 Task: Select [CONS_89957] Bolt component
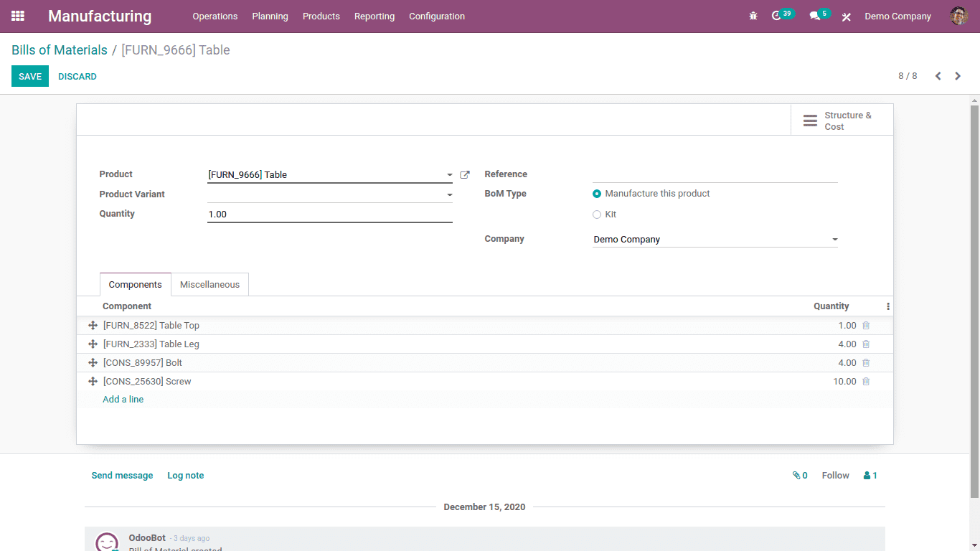point(143,363)
